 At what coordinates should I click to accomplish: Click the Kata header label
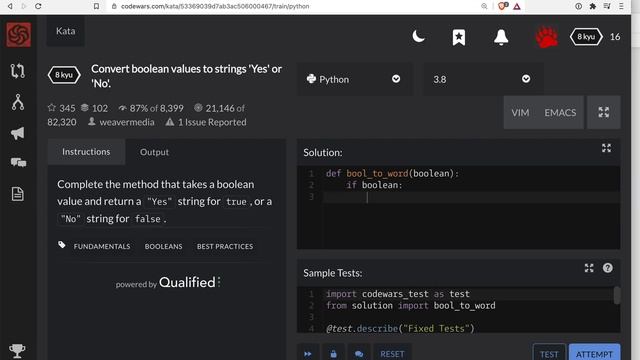(65, 31)
